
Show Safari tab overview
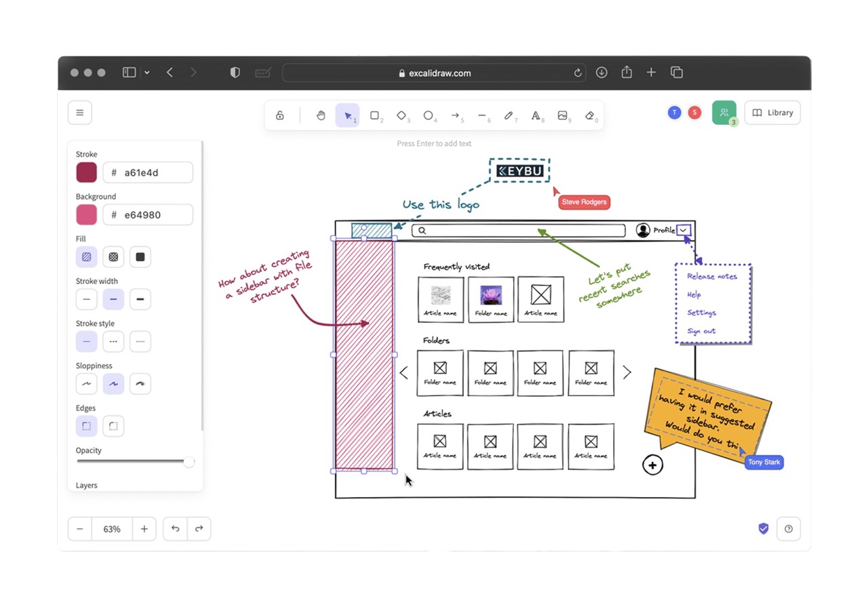[676, 73]
